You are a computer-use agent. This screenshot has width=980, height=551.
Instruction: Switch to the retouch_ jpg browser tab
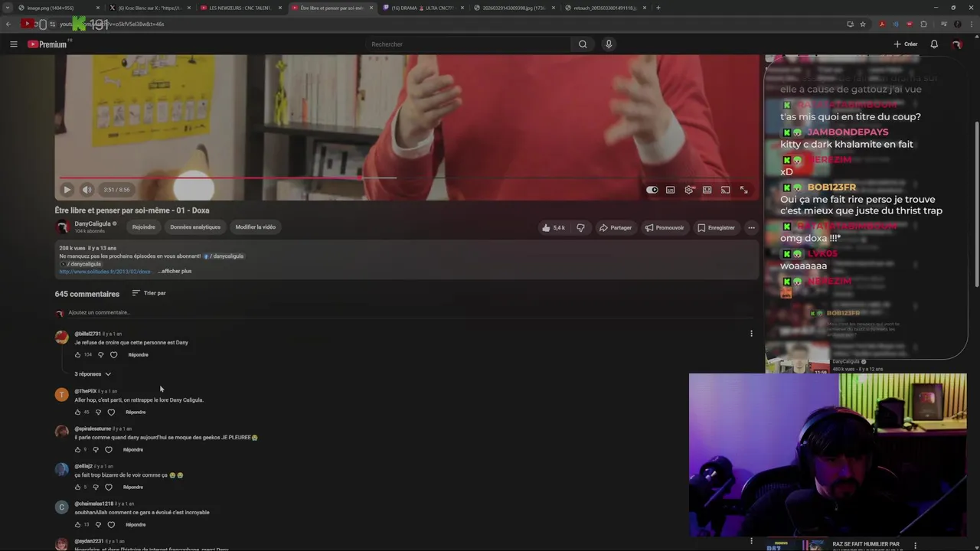[x=604, y=8]
